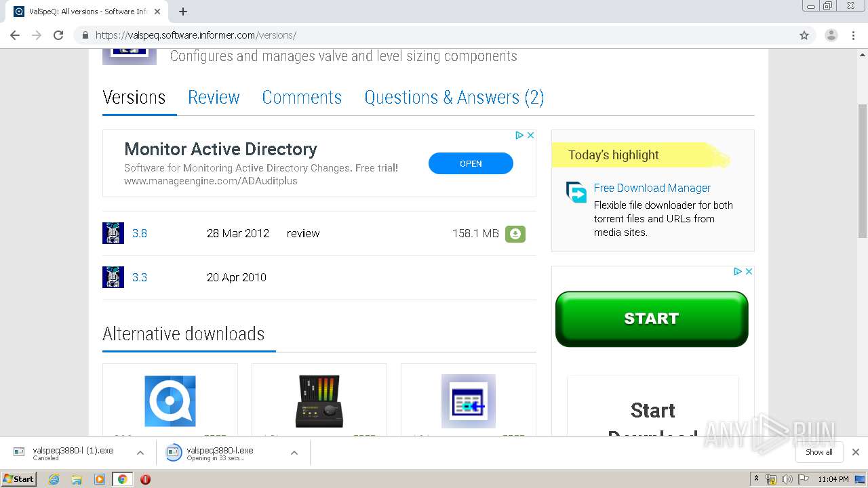Open AdChoices info on START ad
Image resolution: width=868 pixels, height=488 pixels.
click(x=738, y=271)
